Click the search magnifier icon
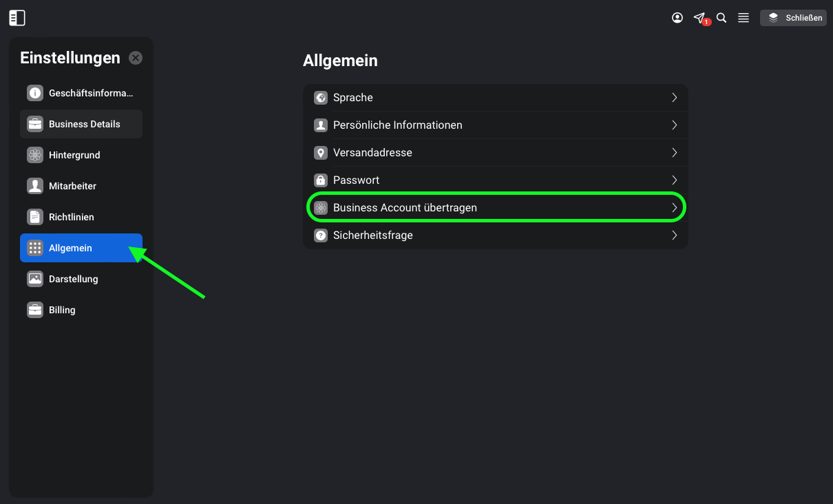This screenshot has height=504, width=833. [x=721, y=18]
